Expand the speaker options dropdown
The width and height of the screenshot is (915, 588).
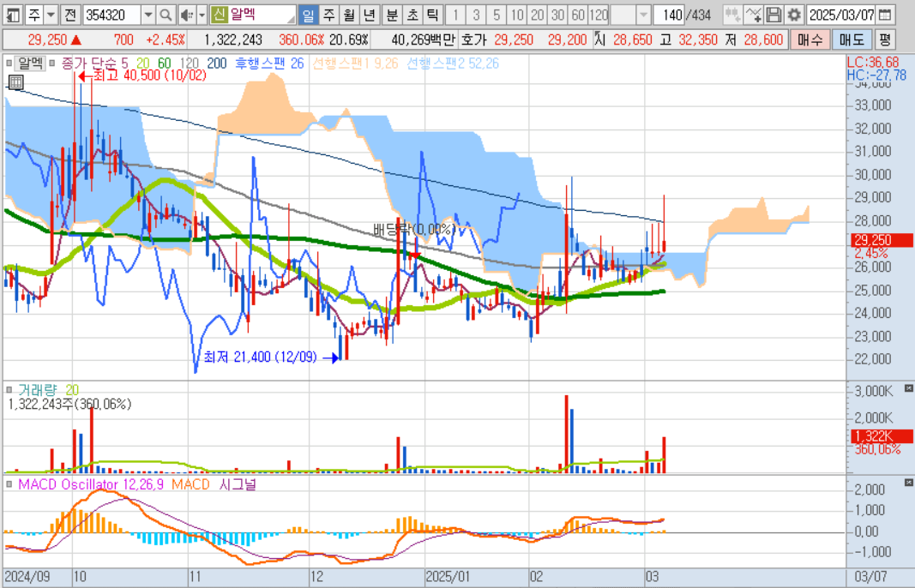(x=202, y=15)
